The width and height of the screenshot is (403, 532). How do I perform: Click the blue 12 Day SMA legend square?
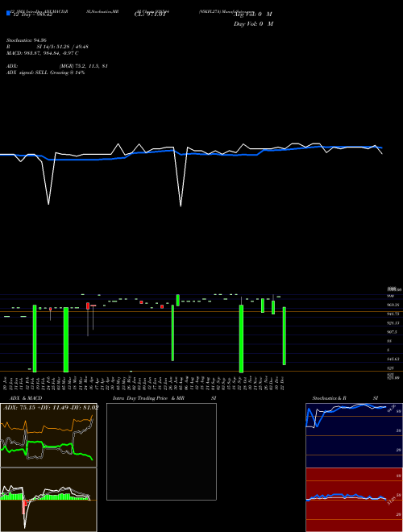pyautogui.click(x=8, y=14)
